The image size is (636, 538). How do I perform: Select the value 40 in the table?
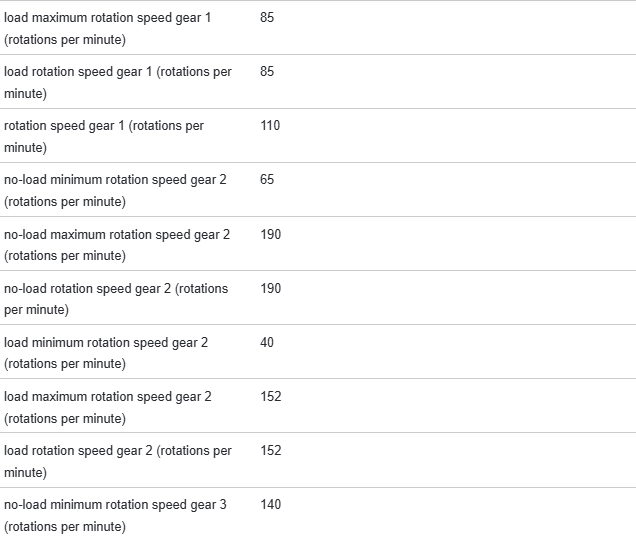pyautogui.click(x=267, y=342)
